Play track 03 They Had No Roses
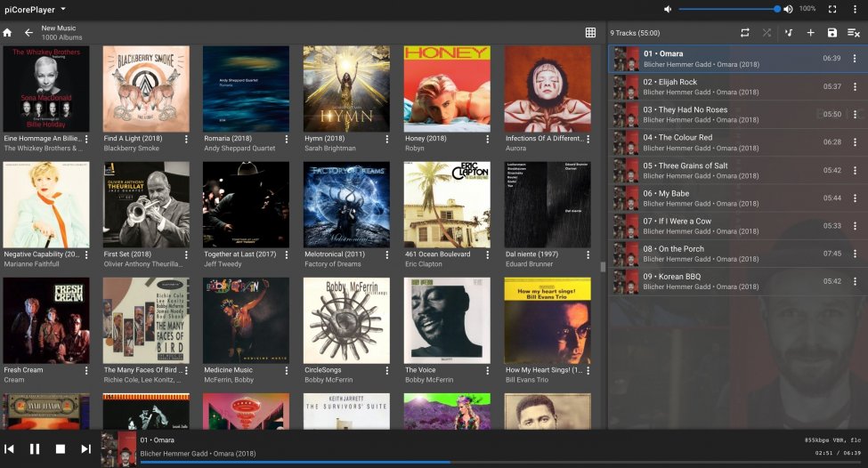Screen dimensions: 868x468 pyautogui.click(x=738, y=115)
